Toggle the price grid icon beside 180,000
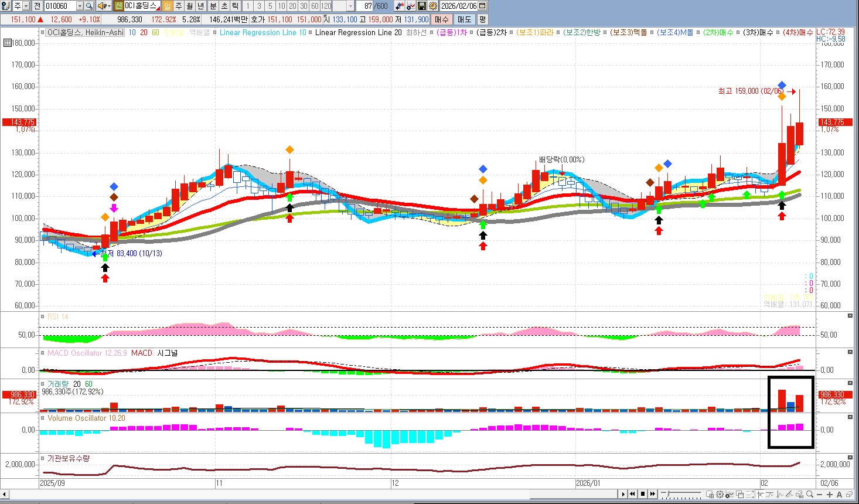The image size is (859, 504). tap(7, 43)
